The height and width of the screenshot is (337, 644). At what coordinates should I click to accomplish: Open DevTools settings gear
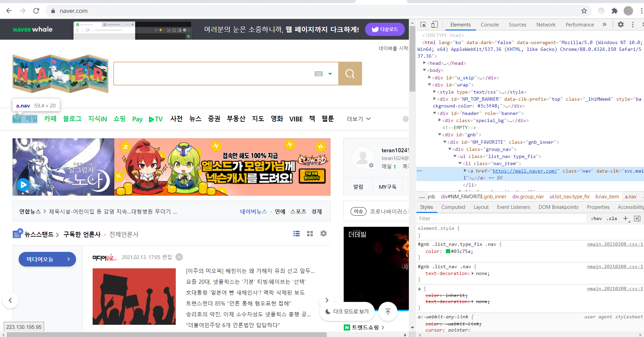621,24
